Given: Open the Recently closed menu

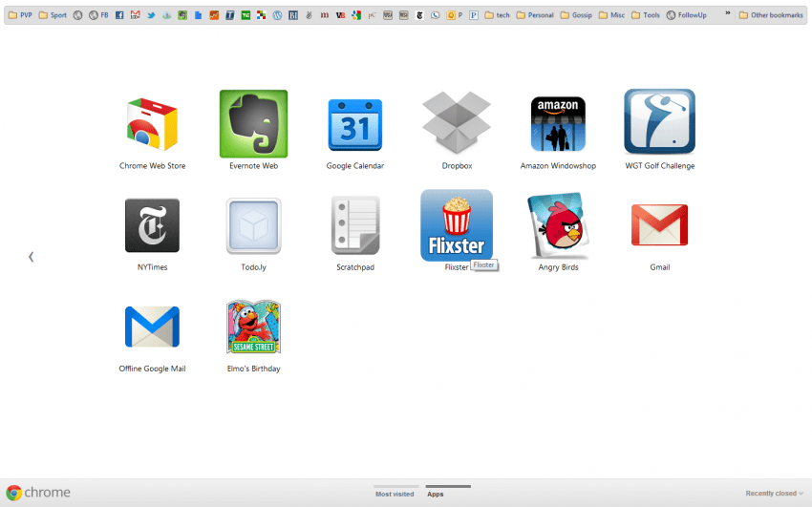Looking at the screenshot, I should click(x=774, y=493).
